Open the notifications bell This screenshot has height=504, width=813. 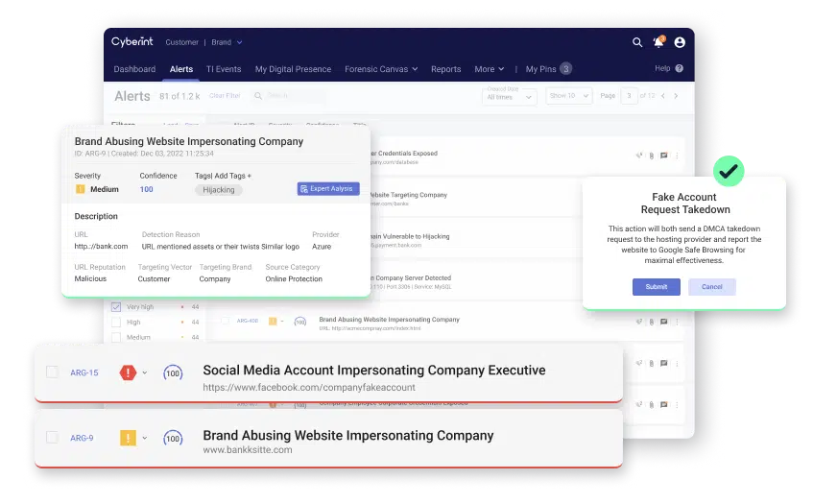click(658, 42)
